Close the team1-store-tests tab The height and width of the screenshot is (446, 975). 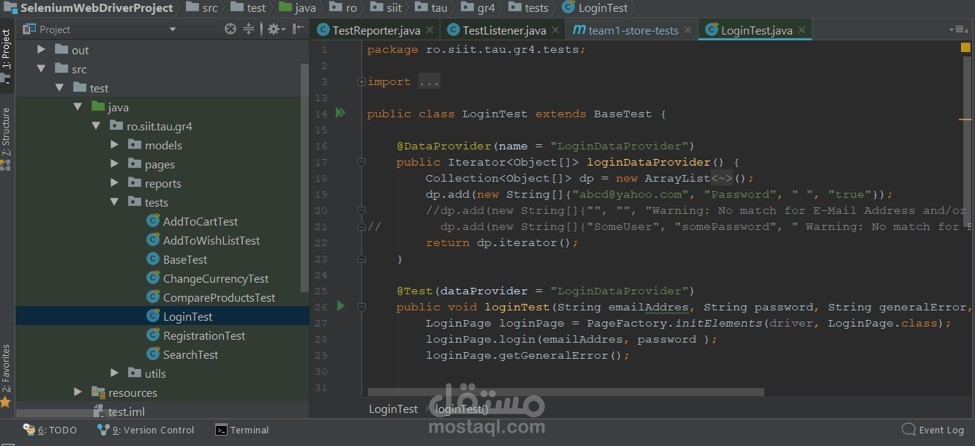(687, 30)
